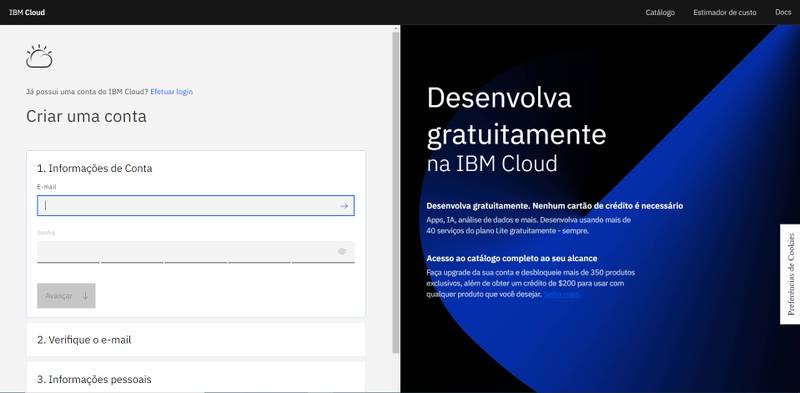Click the password input field

(x=195, y=251)
